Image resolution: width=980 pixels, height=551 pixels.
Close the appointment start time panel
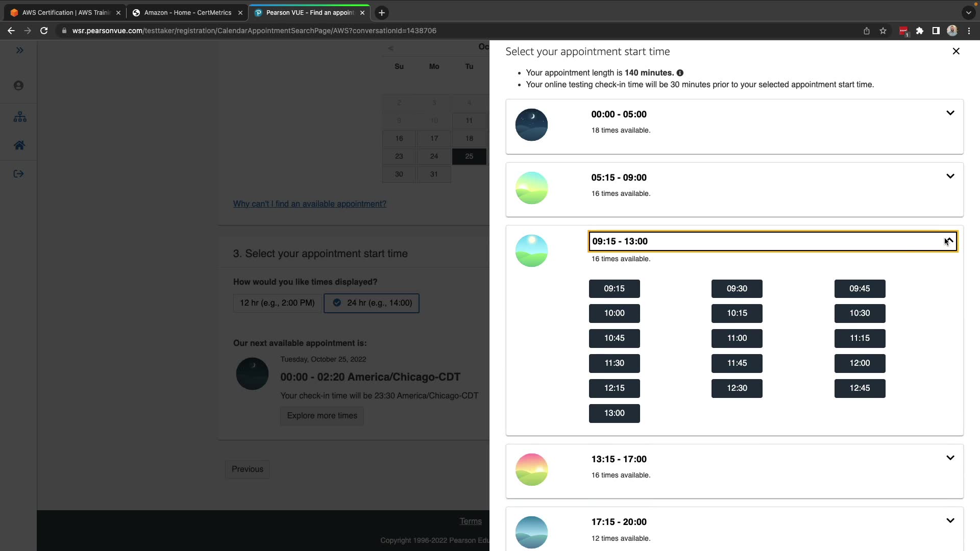[x=956, y=51]
